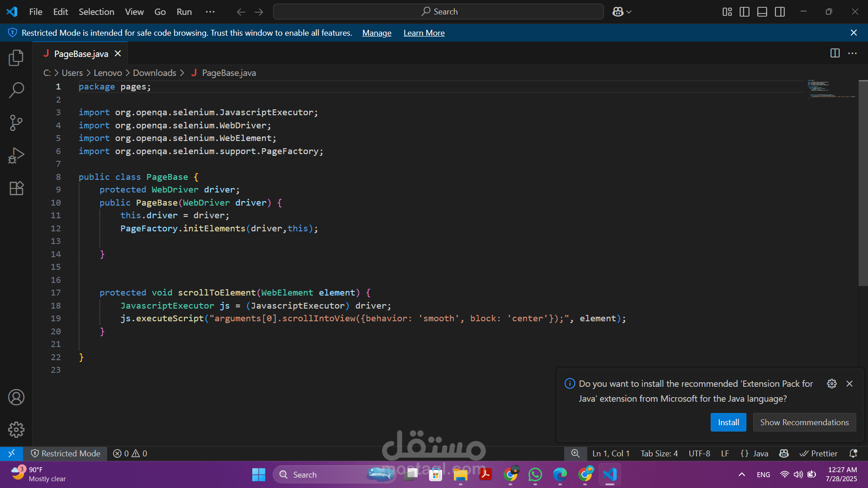Select the PageBase.java editor tab
Image resolution: width=868 pixels, height=488 pixels.
tap(81, 54)
